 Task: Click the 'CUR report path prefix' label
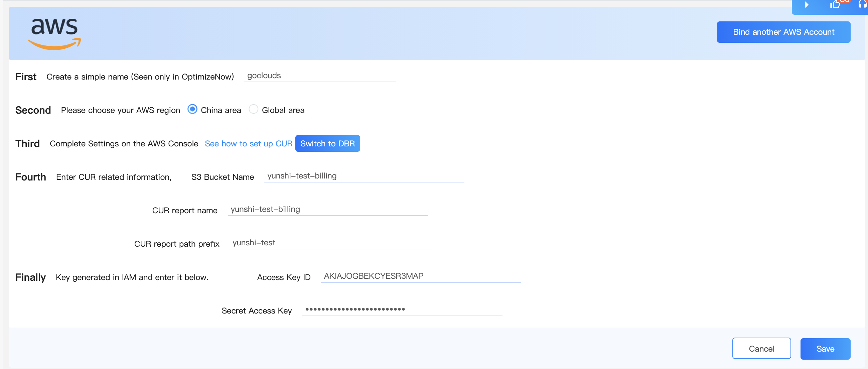[x=176, y=244]
